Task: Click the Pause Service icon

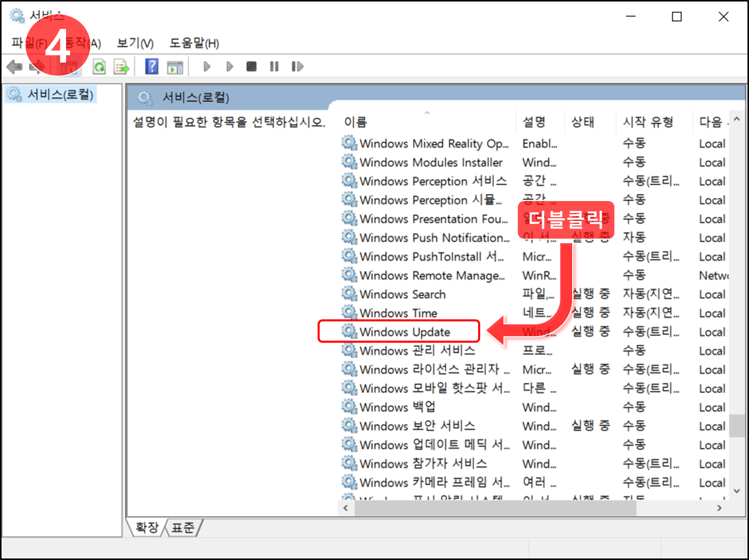Action: [x=274, y=67]
